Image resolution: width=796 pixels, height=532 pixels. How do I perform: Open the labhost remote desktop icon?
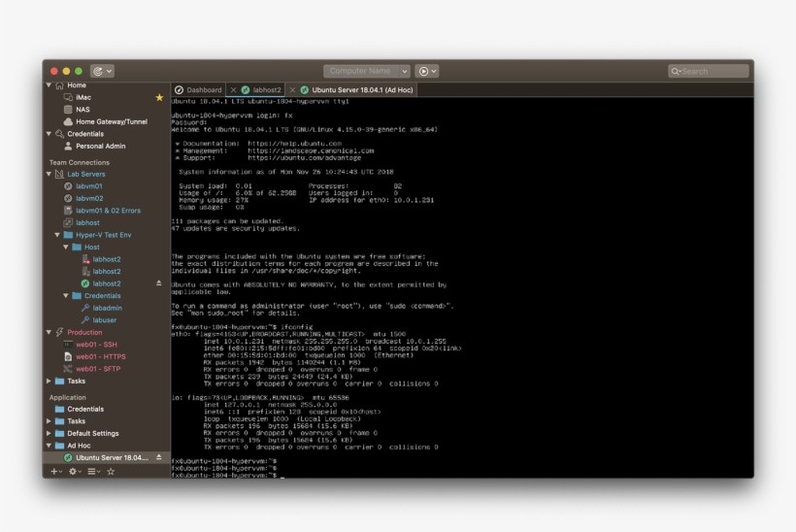coord(68,222)
